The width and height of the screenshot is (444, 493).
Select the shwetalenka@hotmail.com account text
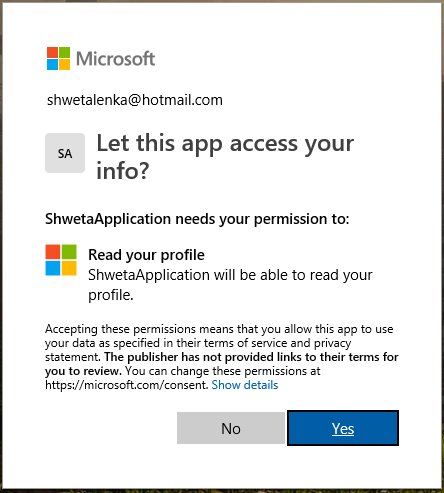135,100
